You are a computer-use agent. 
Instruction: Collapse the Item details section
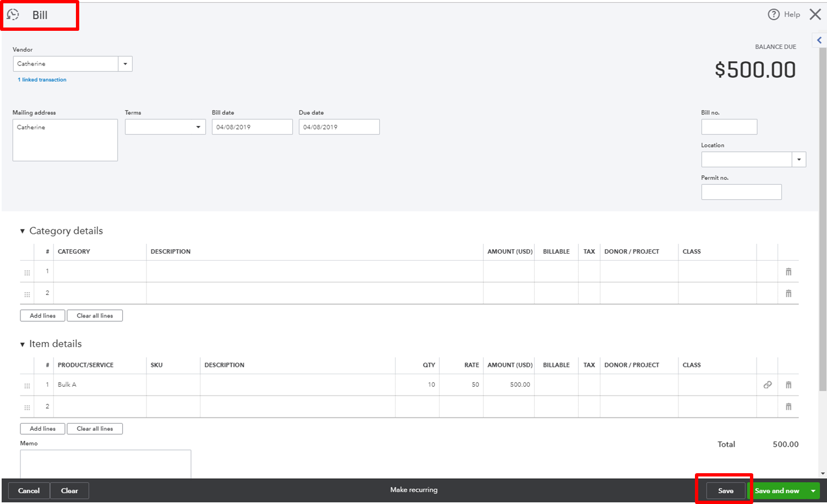[x=22, y=344]
